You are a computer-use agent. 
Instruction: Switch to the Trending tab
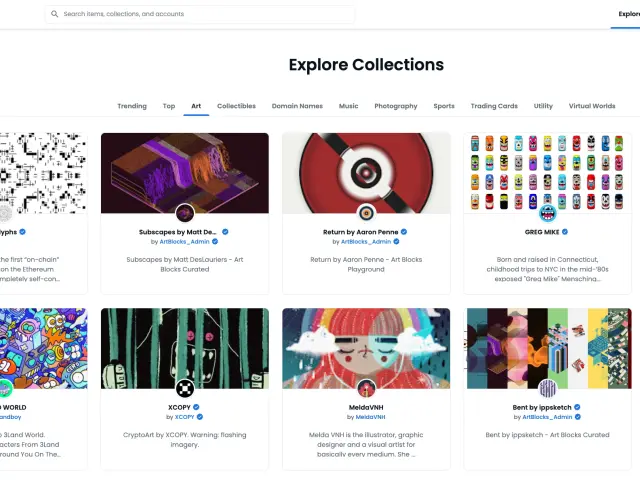pyautogui.click(x=132, y=106)
